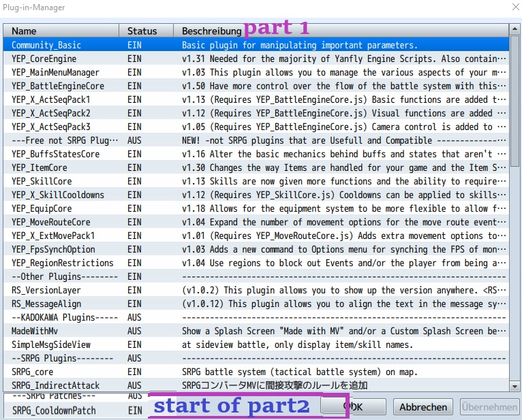Select the YEP_MoveRouteCore plugin
Image resolution: width=522 pixels, height=420 pixels.
(256, 222)
